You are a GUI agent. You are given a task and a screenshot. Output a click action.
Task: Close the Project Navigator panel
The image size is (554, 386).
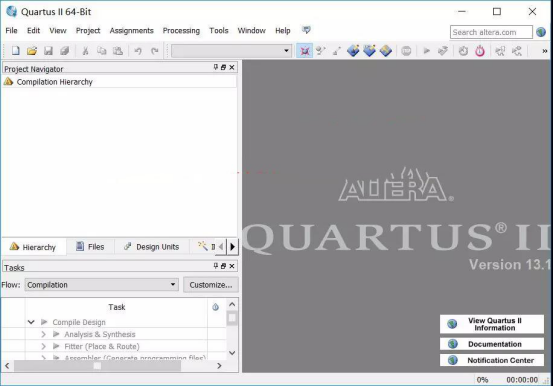click(232, 67)
